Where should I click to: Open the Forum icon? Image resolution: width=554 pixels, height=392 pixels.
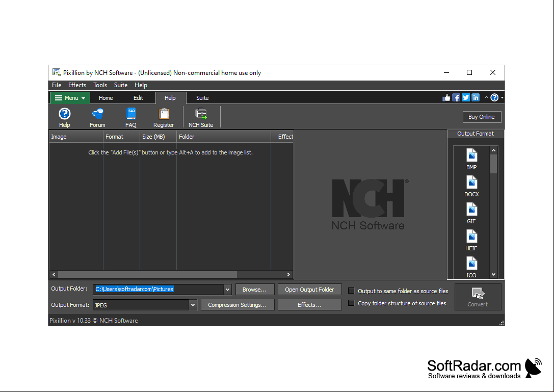pyautogui.click(x=97, y=117)
